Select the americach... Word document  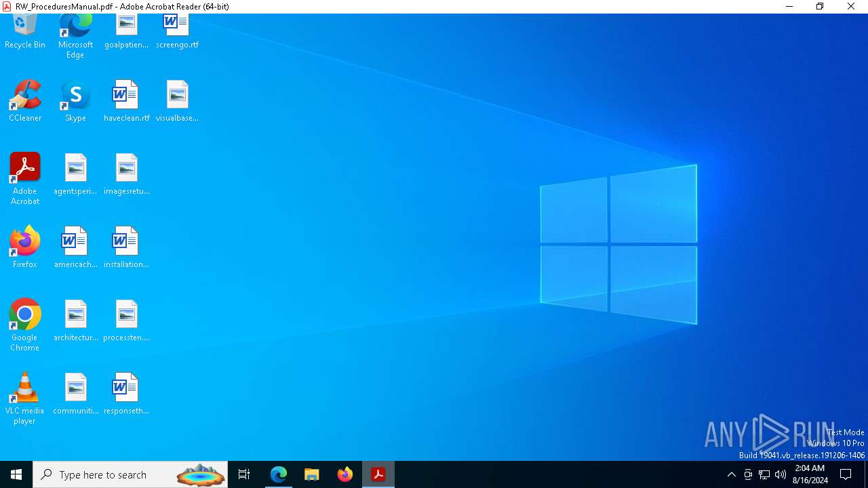(x=75, y=247)
